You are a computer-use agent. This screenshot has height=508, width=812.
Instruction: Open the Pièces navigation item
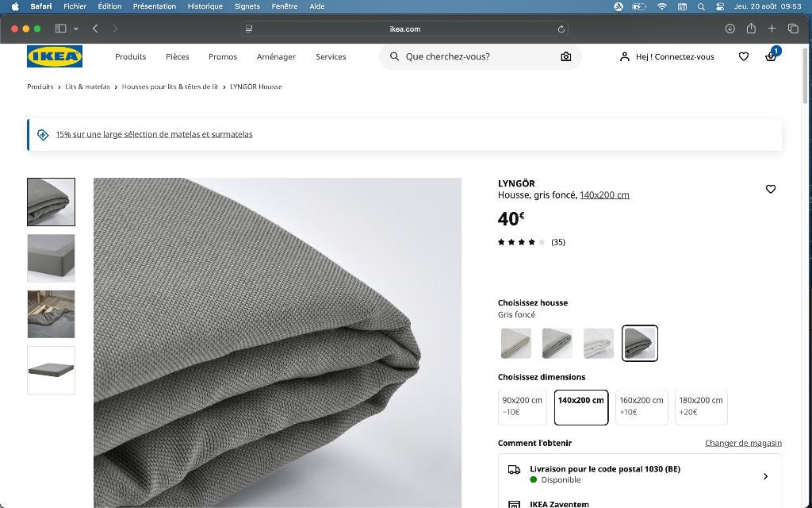coord(177,56)
